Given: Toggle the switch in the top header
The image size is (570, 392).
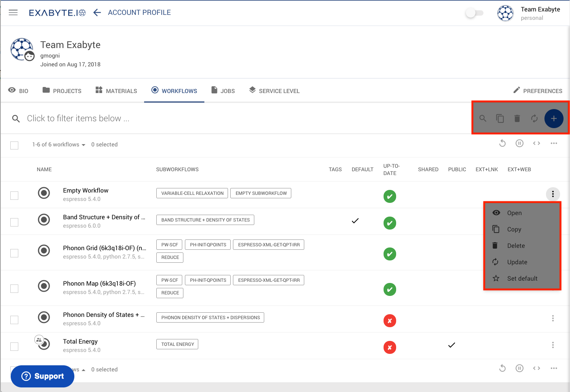Looking at the screenshot, I should tap(474, 13).
